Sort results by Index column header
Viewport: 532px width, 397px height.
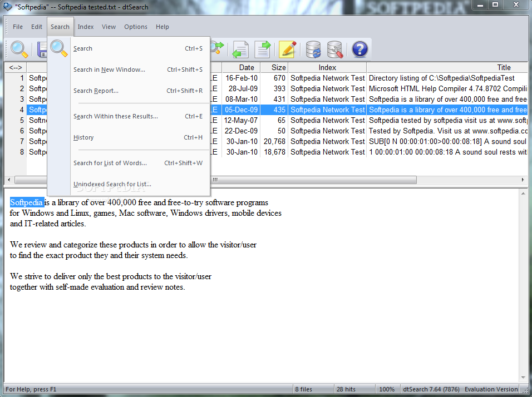(x=327, y=67)
